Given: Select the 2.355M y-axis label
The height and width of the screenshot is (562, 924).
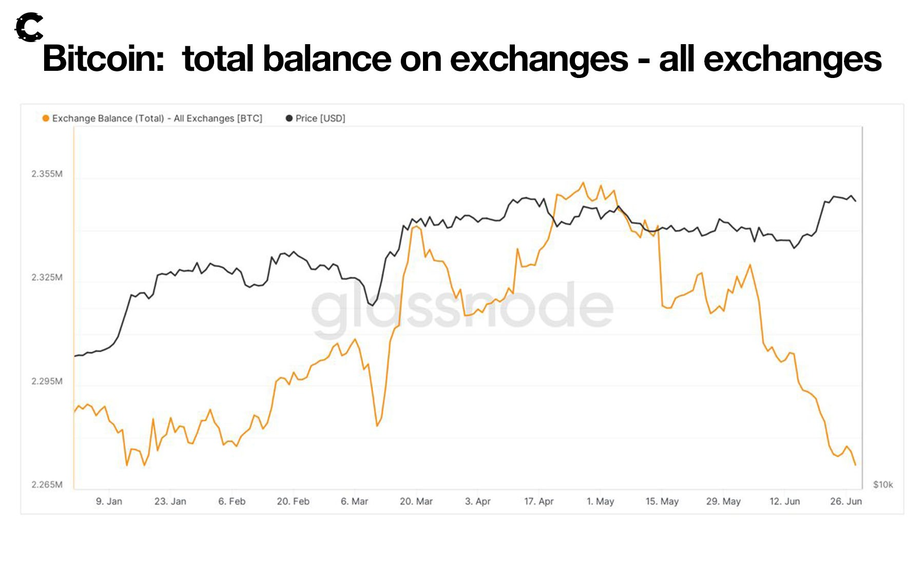Looking at the screenshot, I should coord(47,174).
